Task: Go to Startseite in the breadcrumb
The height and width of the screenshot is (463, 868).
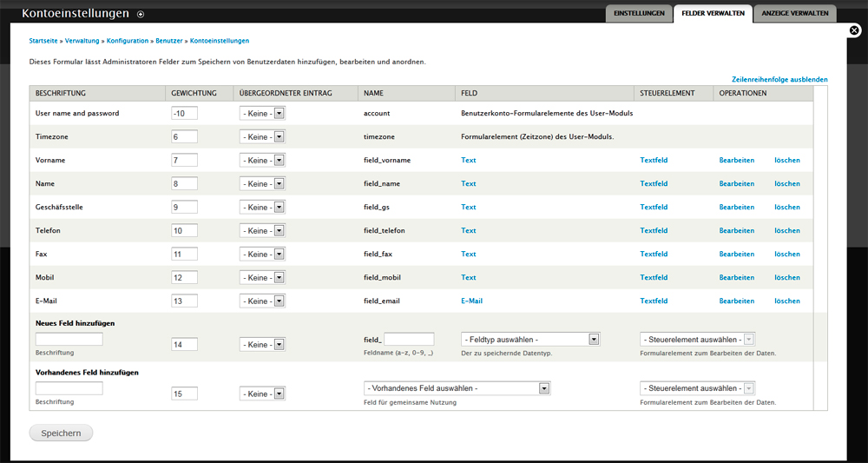Action: 44,41
